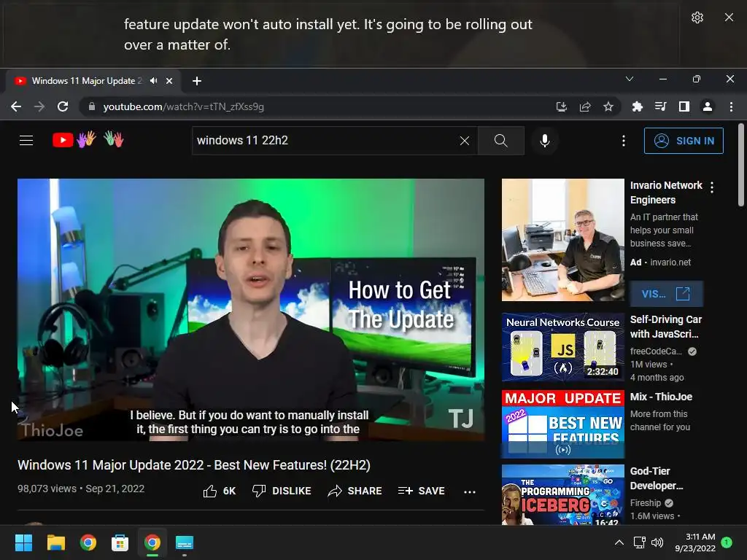Open more actions ellipsis under video
Image resolution: width=747 pixels, height=560 pixels.
[x=470, y=491]
